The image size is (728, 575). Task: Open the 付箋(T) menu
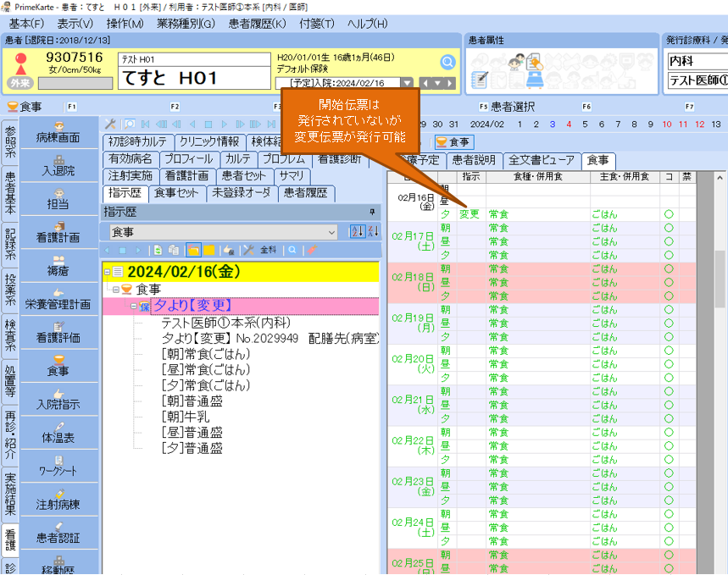click(317, 24)
